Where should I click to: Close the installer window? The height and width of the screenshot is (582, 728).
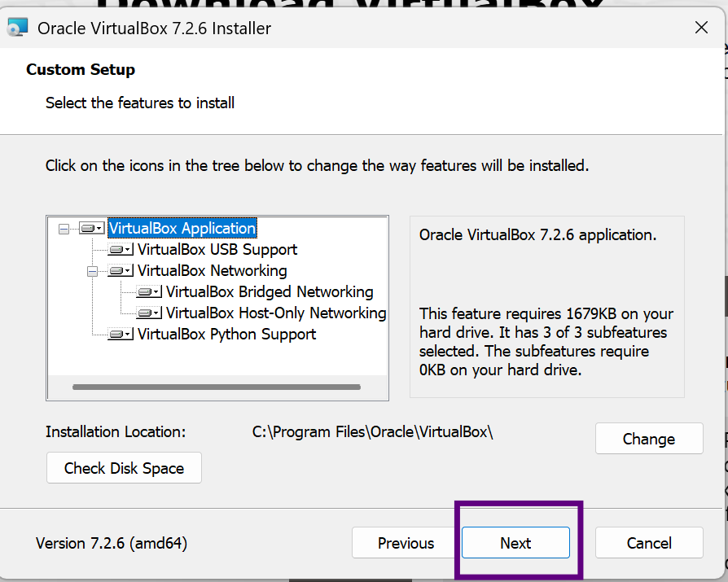(701, 28)
